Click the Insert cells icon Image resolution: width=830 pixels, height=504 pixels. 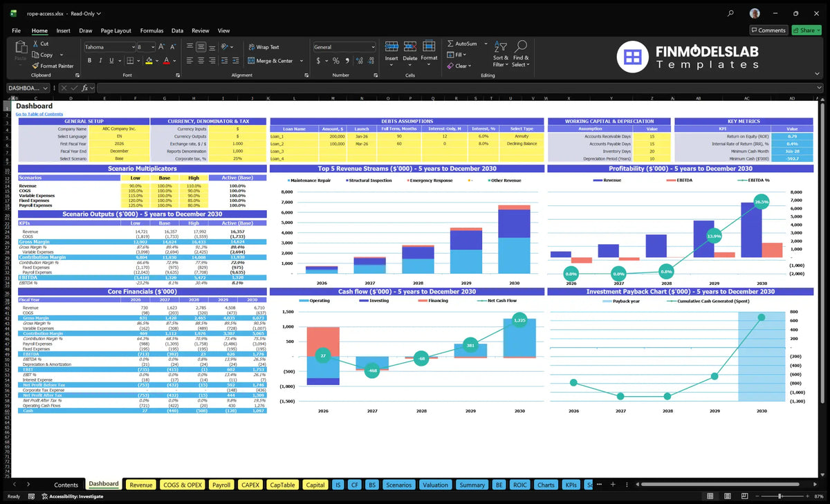[391, 47]
